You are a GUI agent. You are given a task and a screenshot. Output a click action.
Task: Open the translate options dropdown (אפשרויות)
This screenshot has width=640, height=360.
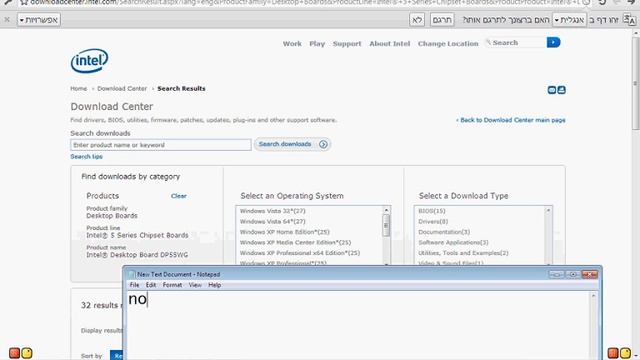click(x=39, y=20)
